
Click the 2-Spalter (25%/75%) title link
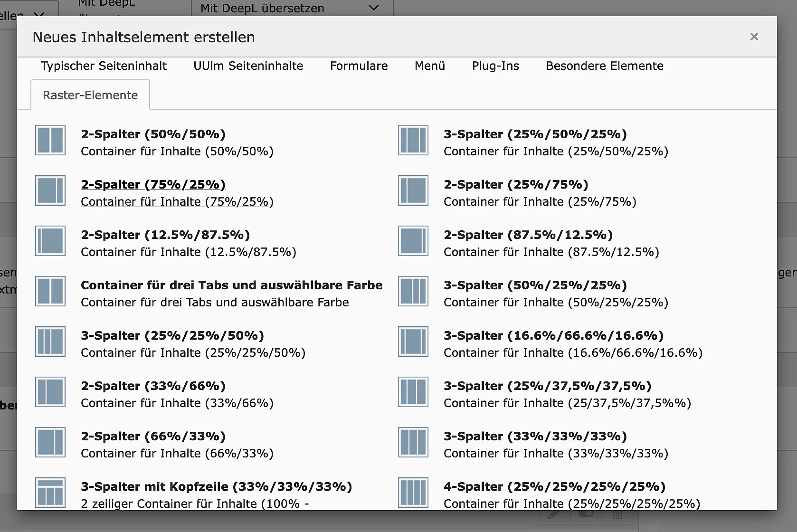516,184
